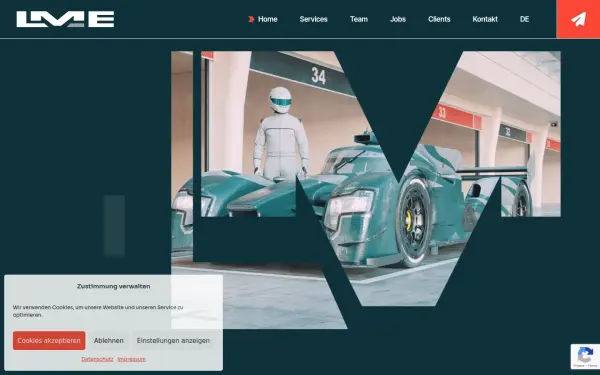600x375 pixels.
Task: Open the Datenschutz link
Action: click(97, 359)
